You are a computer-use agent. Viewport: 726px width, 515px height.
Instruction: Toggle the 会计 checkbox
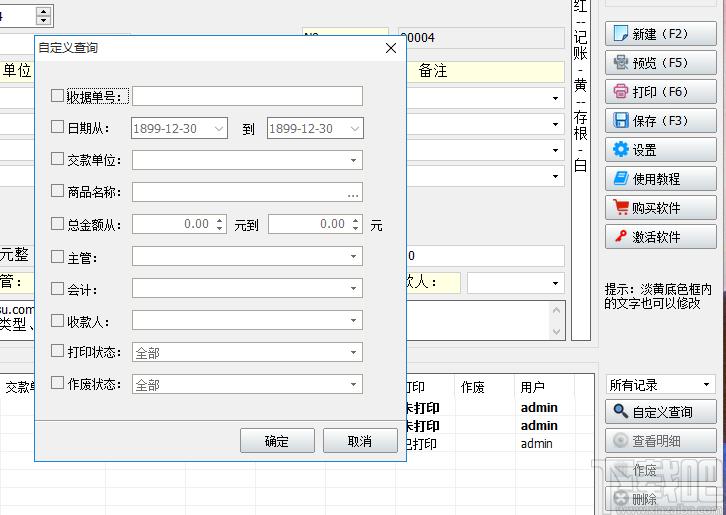pyautogui.click(x=57, y=289)
